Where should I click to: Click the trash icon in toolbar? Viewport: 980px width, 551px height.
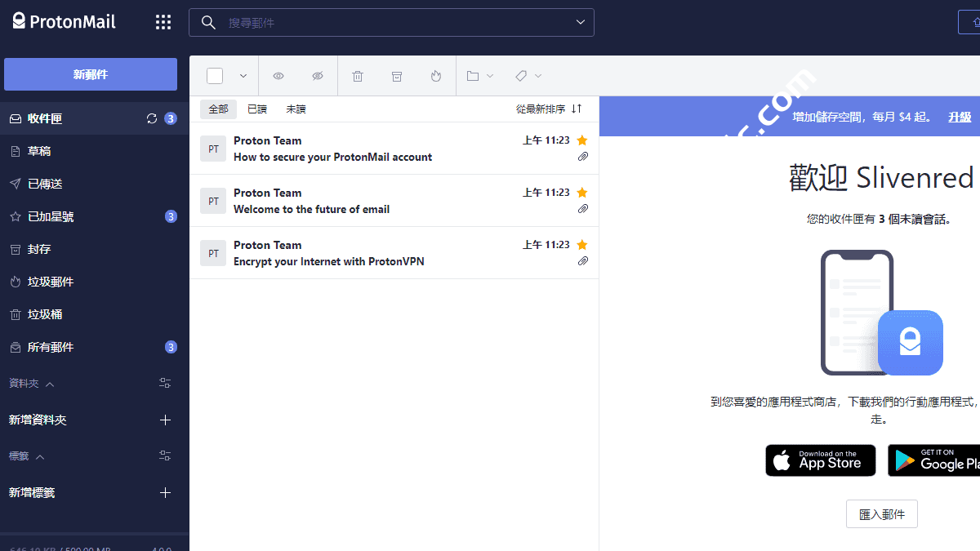(x=358, y=76)
